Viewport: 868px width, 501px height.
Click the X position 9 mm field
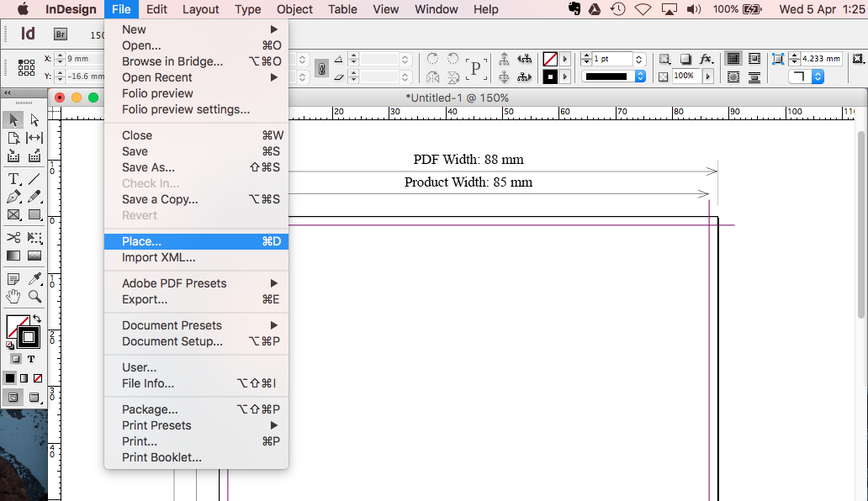(x=85, y=59)
